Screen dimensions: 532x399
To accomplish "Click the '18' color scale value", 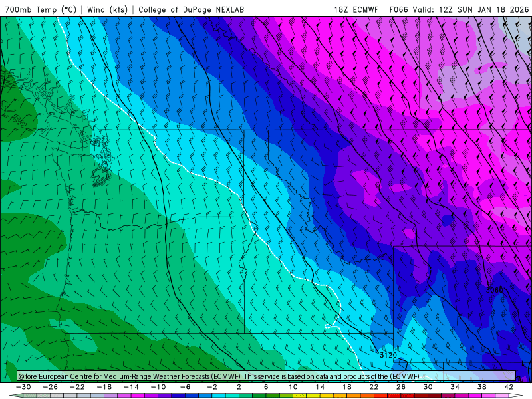I will pos(346,387).
